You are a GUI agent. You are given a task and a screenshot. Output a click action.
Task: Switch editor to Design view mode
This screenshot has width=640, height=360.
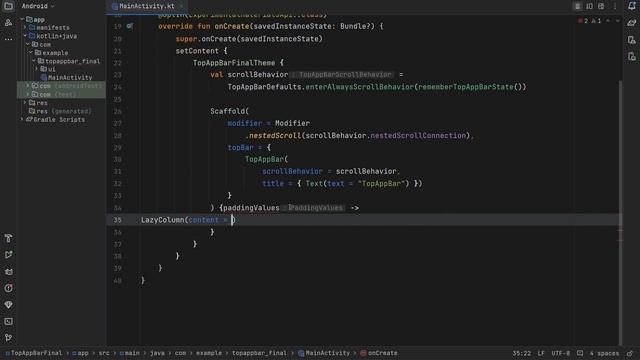[601, 6]
